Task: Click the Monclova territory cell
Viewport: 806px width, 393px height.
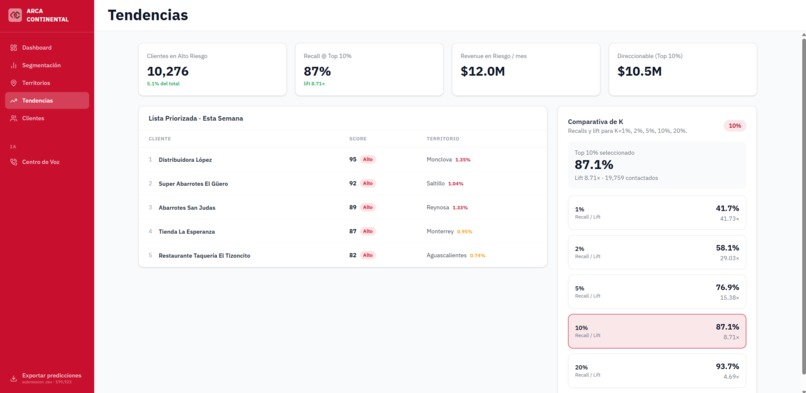Action: coord(448,160)
